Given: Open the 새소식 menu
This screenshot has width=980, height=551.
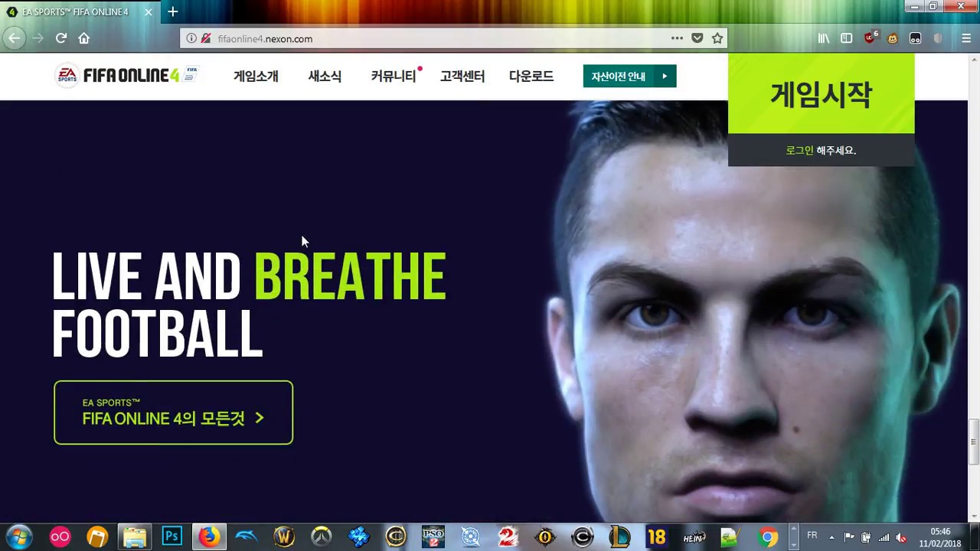Looking at the screenshot, I should pyautogui.click(x=325, y=77).
